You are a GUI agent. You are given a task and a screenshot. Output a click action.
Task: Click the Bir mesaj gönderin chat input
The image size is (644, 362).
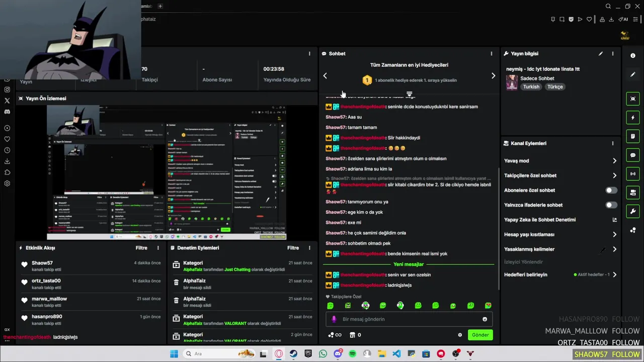(409, 319)
